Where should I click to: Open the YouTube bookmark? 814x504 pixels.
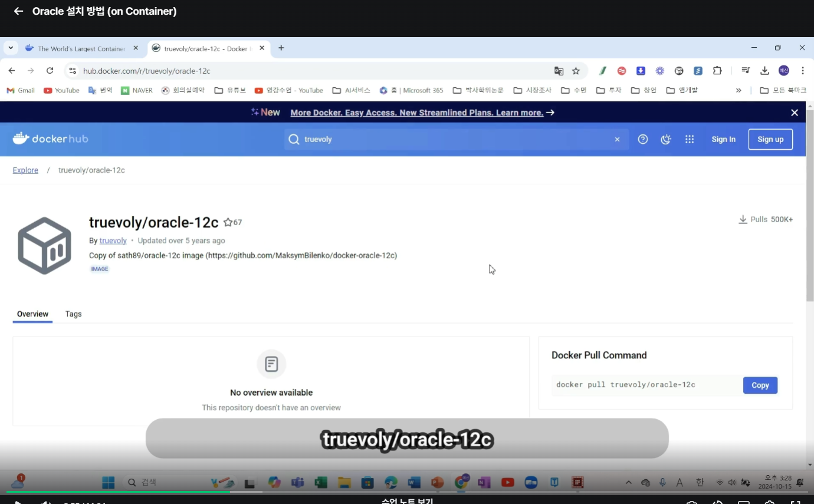[x=61, y=90]
